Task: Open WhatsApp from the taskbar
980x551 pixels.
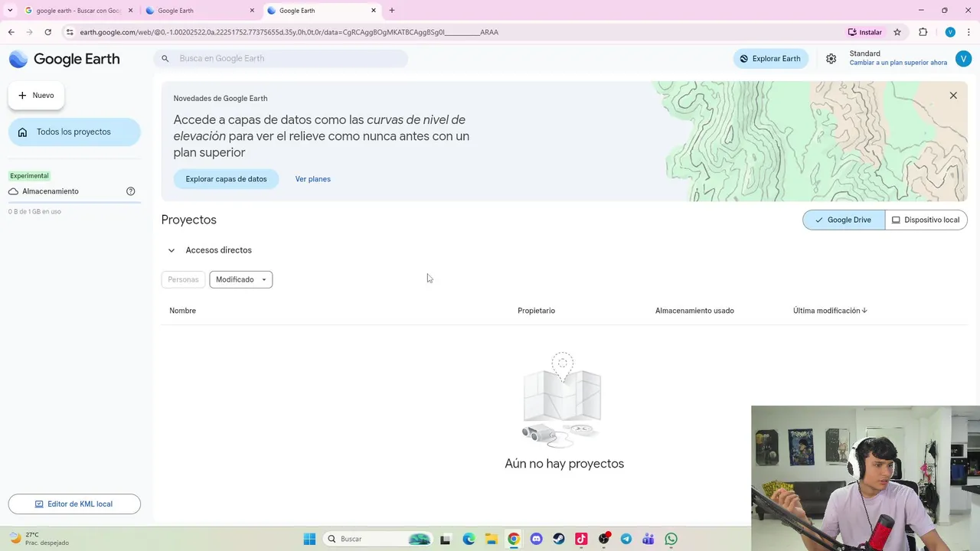Action: [671, 539]
